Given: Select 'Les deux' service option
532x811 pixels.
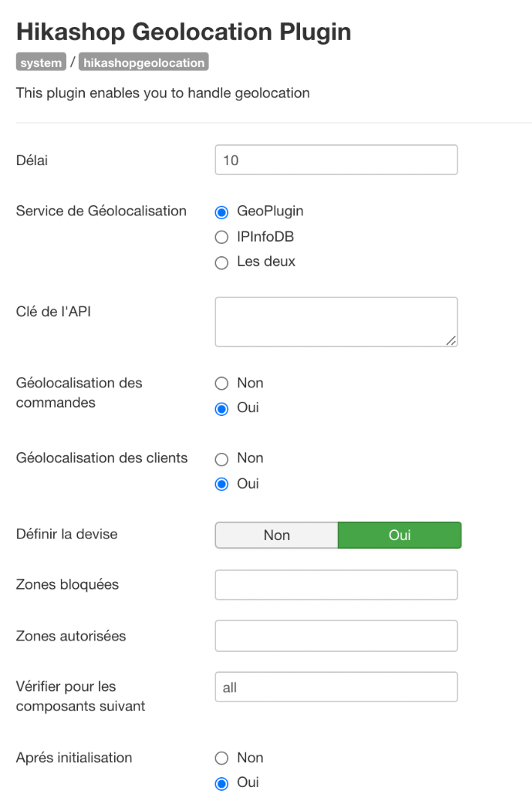Looking at the screenshot, I should (x=221, y=263).
